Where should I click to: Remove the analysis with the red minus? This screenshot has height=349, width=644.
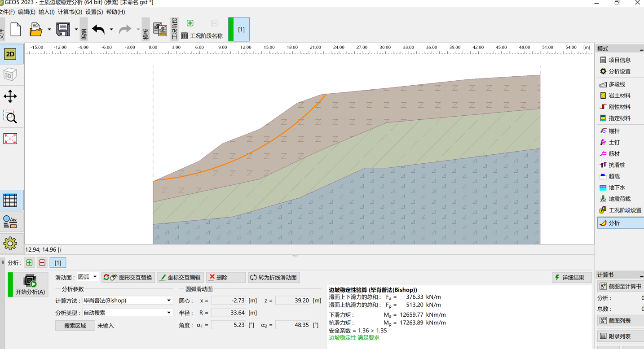(x=42, y=263)
